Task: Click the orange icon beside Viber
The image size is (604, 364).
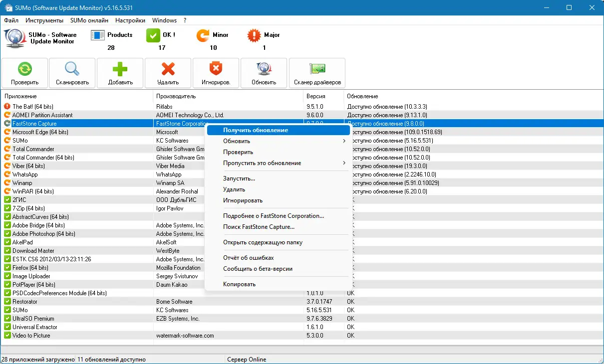Action: (x=7, y=166)
